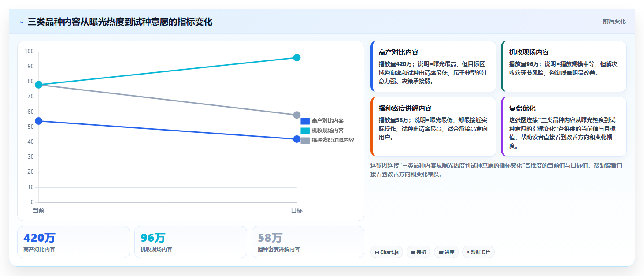Click the 高产对比内容 info card heading

[399, 52]
